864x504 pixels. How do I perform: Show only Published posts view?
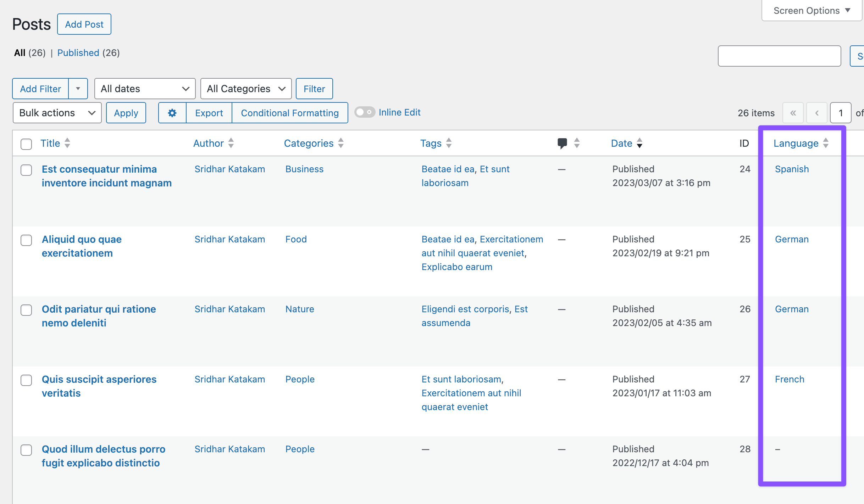[x=78, y=53]
